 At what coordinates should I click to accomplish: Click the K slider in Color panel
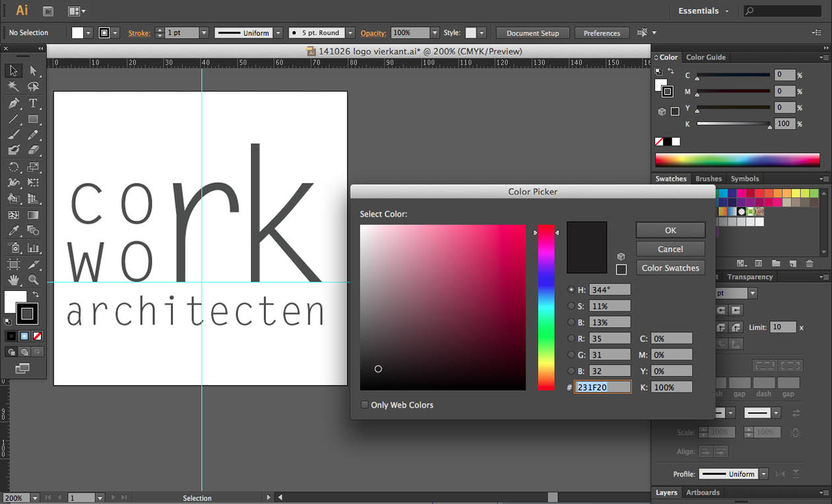click(734, 124)
